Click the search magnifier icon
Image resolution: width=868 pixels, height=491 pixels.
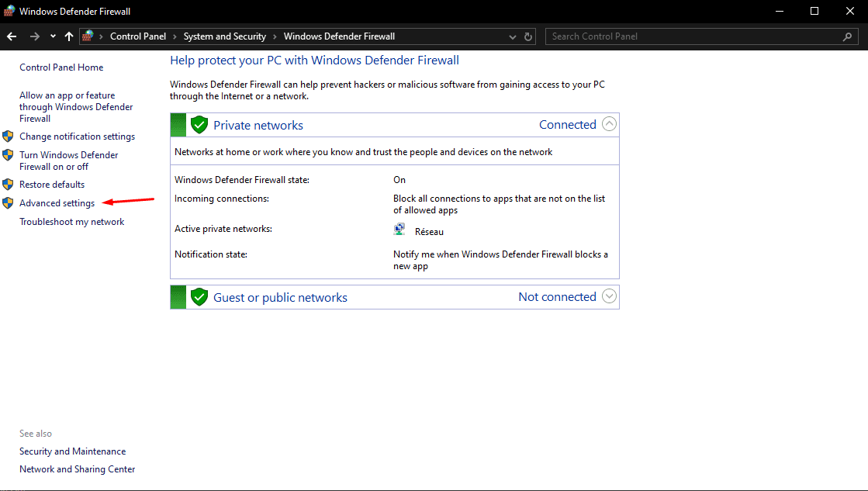point(847,36)
